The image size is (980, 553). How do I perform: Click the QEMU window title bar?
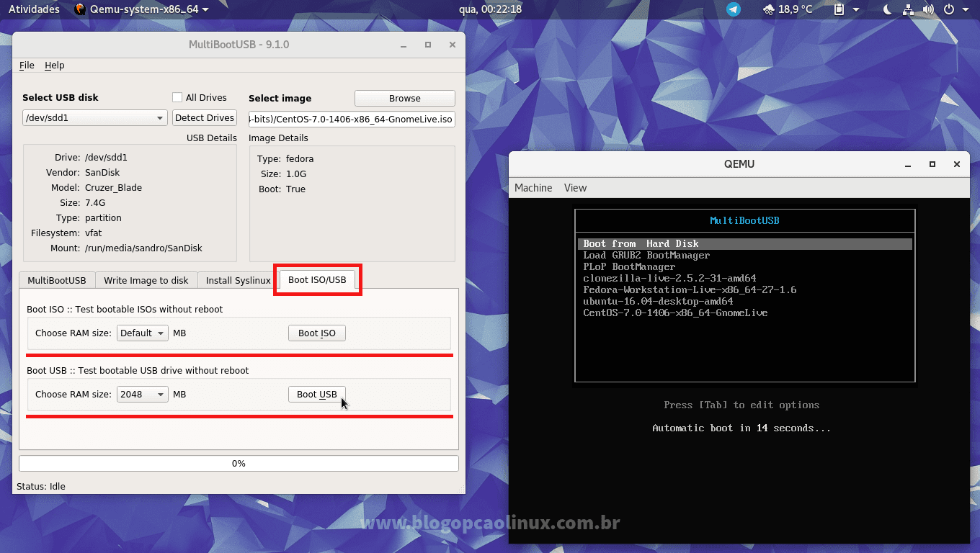[739, 164]
